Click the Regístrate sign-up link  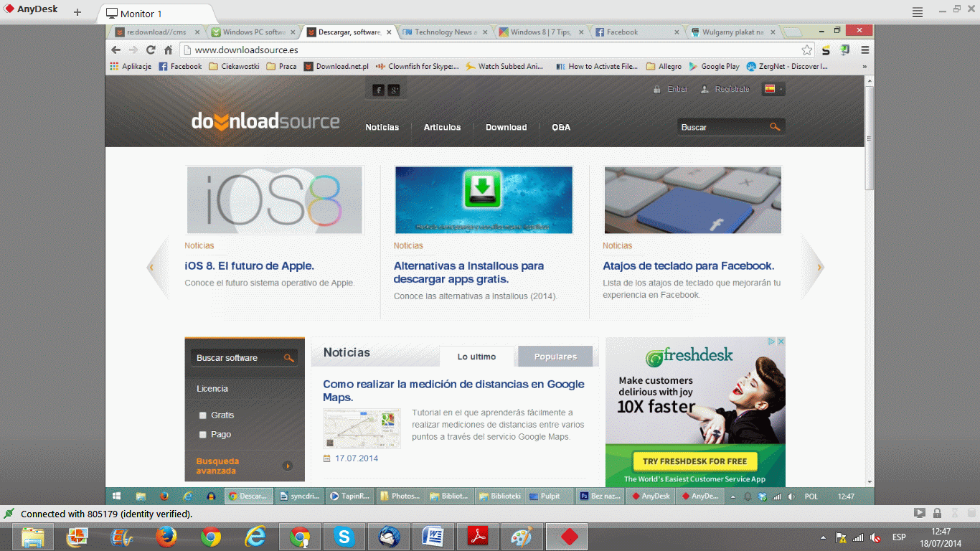(x=732, y=89)
